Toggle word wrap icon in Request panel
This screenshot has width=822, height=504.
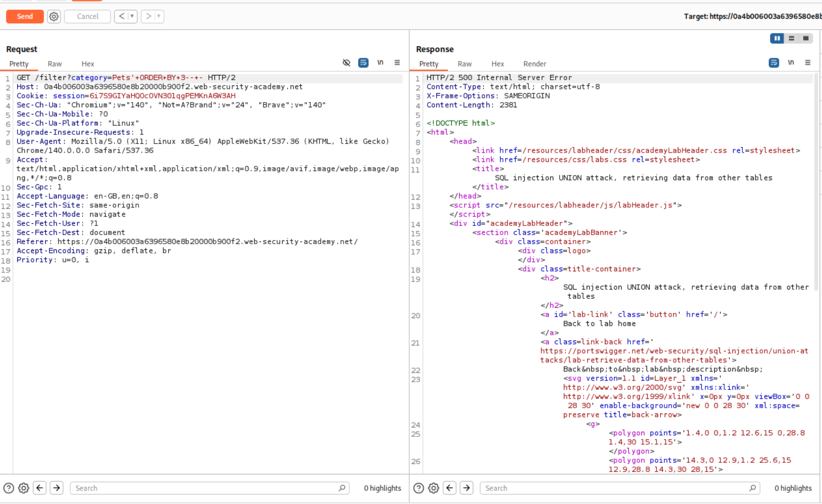[363, 63]
